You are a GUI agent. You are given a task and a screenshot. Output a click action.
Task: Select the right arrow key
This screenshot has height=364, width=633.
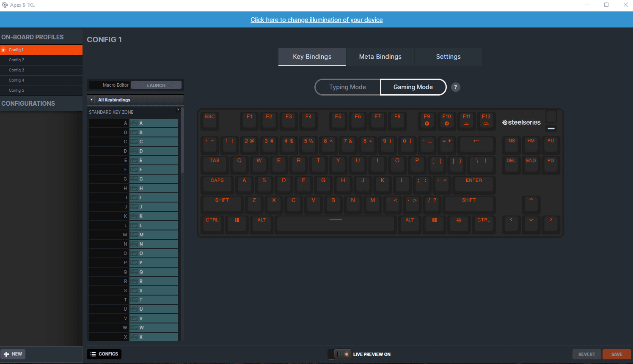[x=551, y=224]
